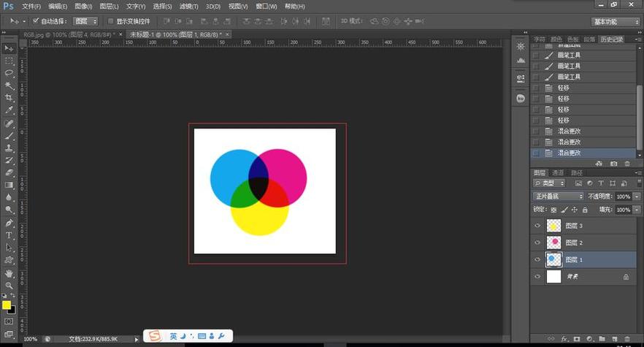The height and width of the screenshot is (347, 644).
Task: Activate the Pen tool
Action: point(9,223)
